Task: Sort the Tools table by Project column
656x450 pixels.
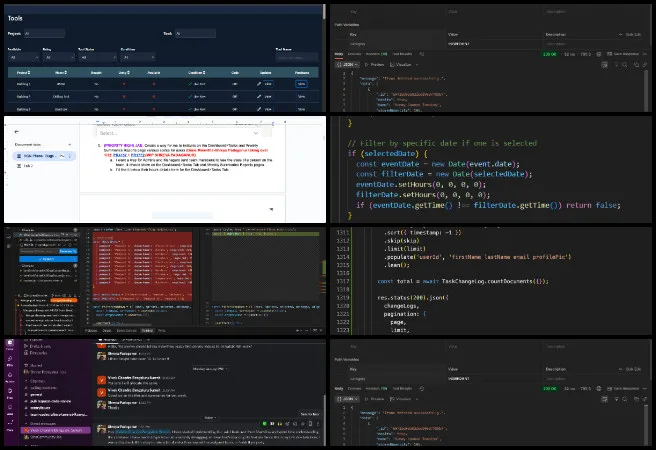Action: coord(20,71)
